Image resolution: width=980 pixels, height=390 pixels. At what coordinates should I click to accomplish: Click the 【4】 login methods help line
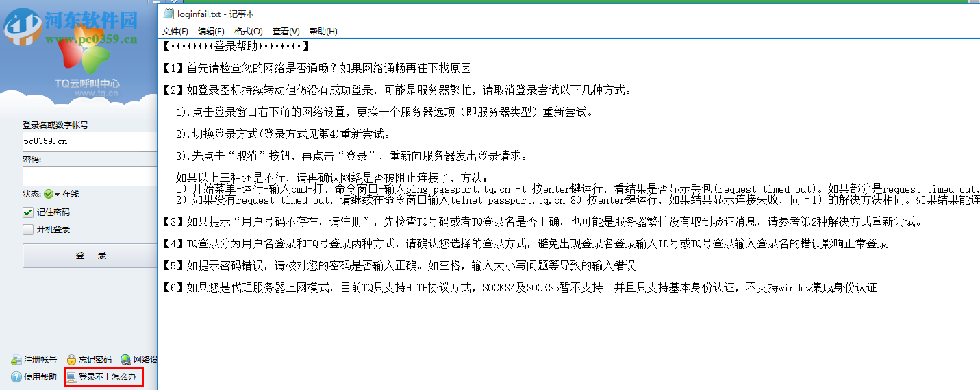(x=528, y=244)
